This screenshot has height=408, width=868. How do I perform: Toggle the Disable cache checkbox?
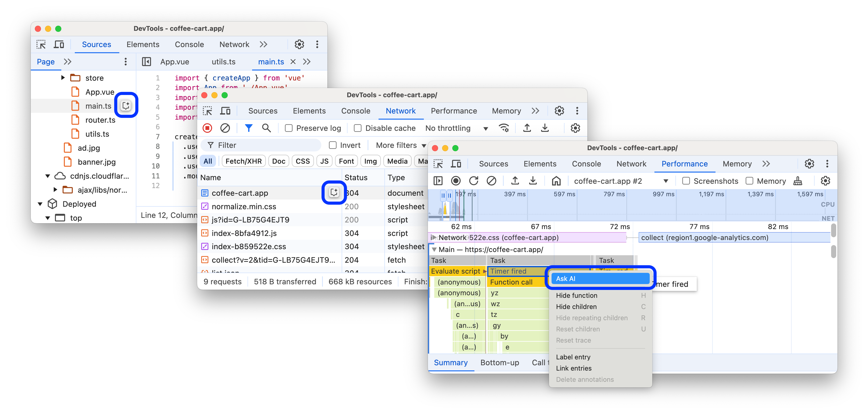pyautogui.click(x=356, y=129)
